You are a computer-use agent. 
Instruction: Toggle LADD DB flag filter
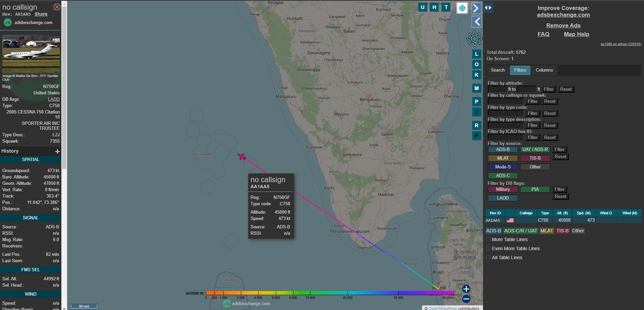coord(503,198)
